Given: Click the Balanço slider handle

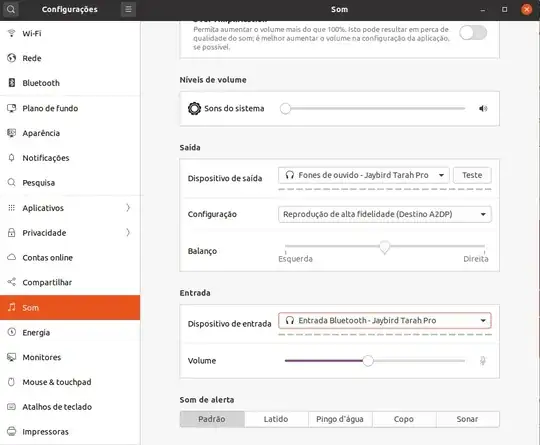Looking at the screenshot, I should point(385,247).
